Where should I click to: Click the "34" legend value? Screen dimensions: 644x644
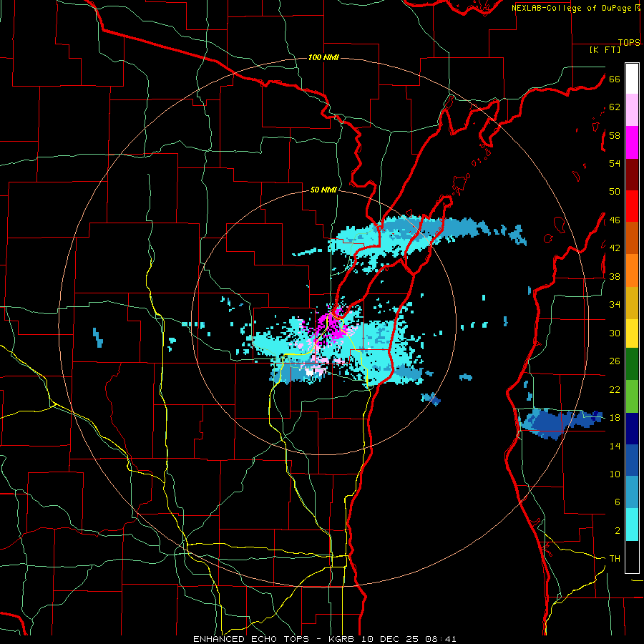point(615,304)
